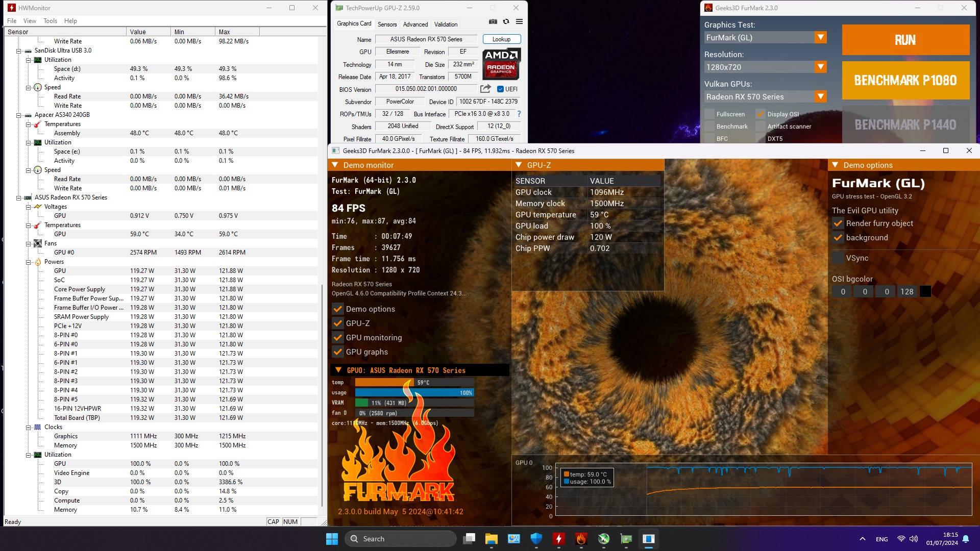Screen dimensions: 980x551
Task: Open GPU-Z Validation tab
Action: click(x=446, y=24)
